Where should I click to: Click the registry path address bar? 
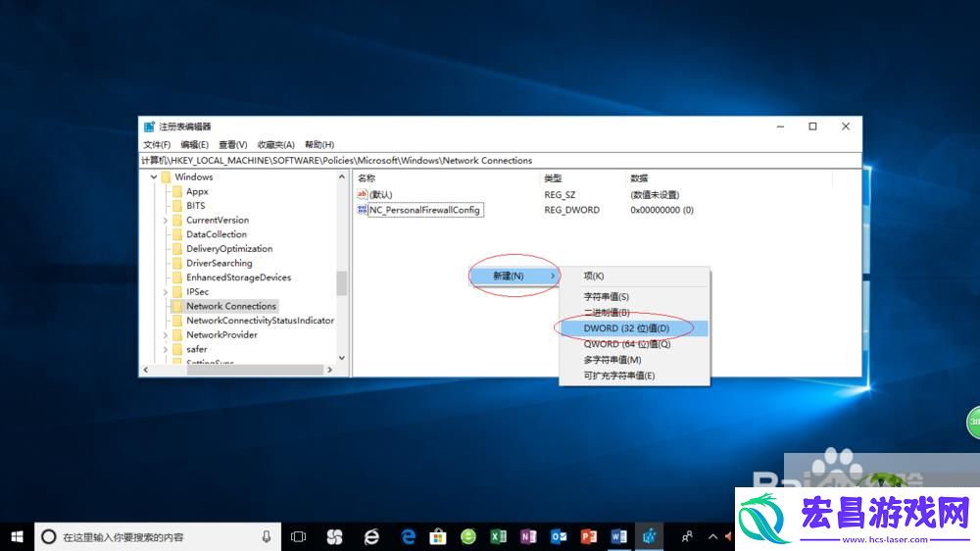[x=500, y=161]
